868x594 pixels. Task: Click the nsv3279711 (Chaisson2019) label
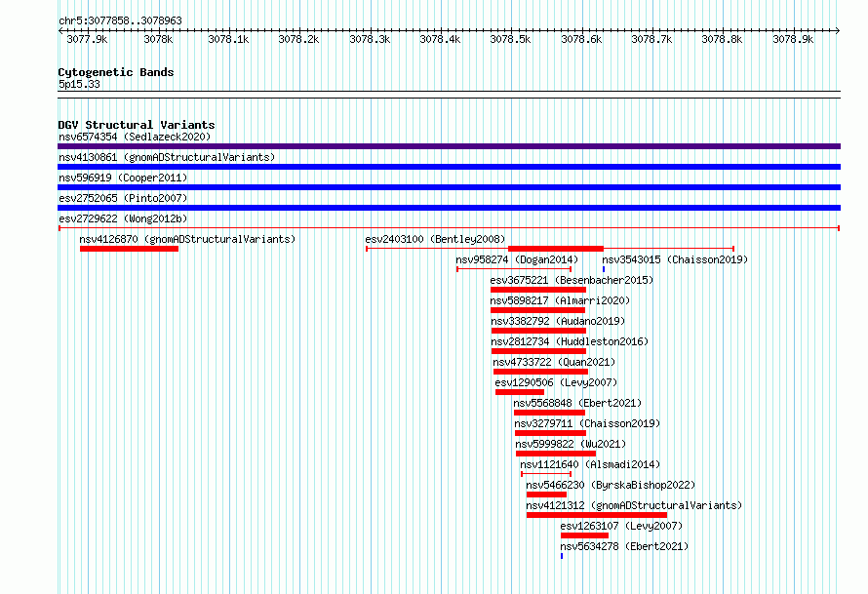point(587,423)
